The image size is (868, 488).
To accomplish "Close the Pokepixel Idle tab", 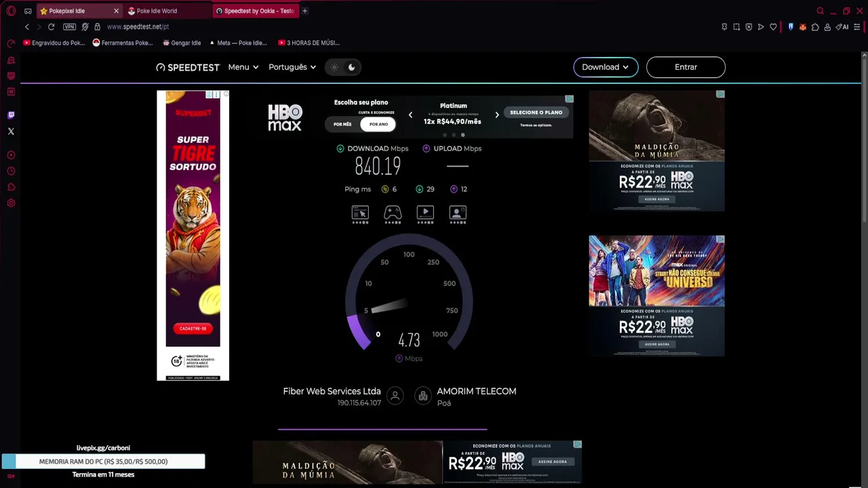I will [x=116, y=11].
